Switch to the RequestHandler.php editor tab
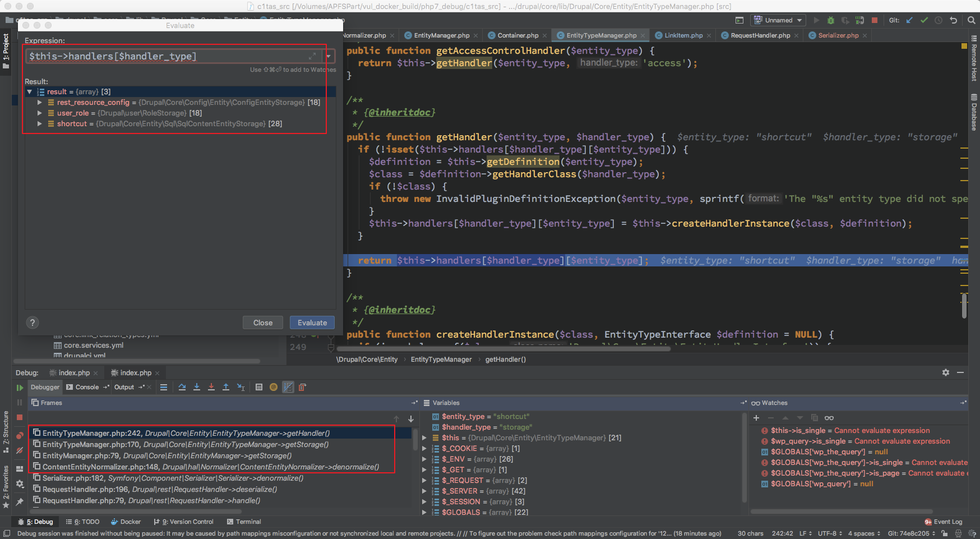Screen dimensions: 980x539 [760, 35]
